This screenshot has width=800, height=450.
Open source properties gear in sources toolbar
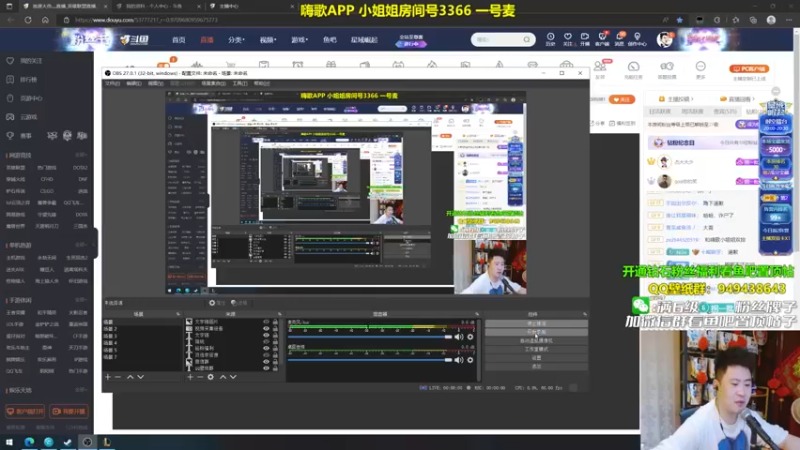(x=211, y=377)
